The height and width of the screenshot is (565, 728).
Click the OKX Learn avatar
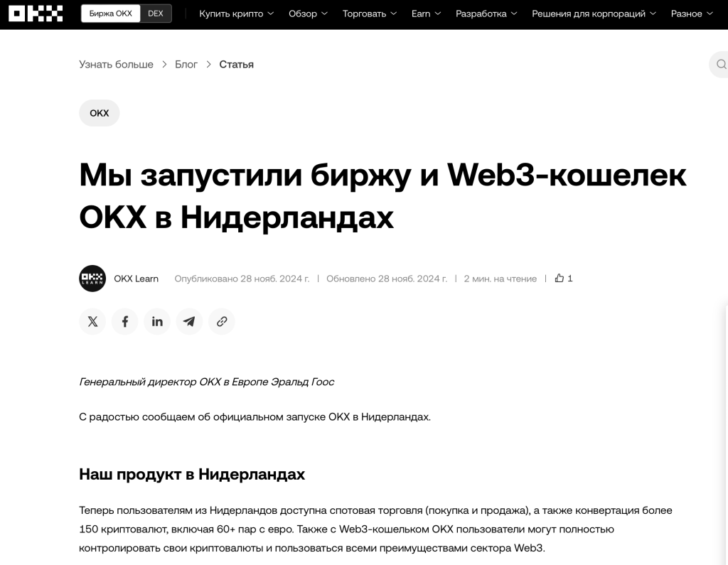click(92, 279)
